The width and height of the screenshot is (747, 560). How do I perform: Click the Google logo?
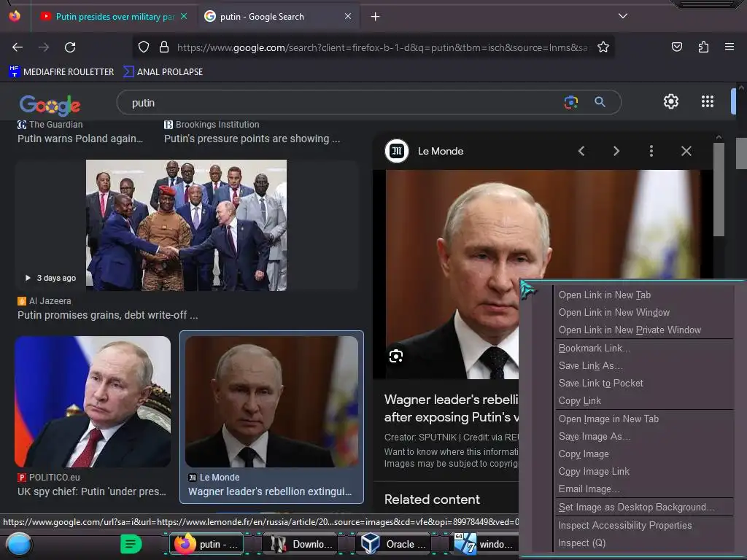50,105
